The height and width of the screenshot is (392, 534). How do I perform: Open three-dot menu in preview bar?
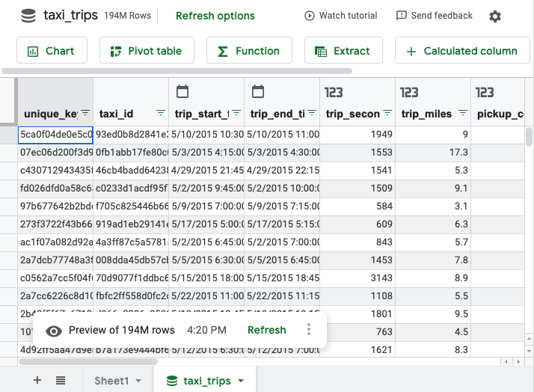coord(309,330)
